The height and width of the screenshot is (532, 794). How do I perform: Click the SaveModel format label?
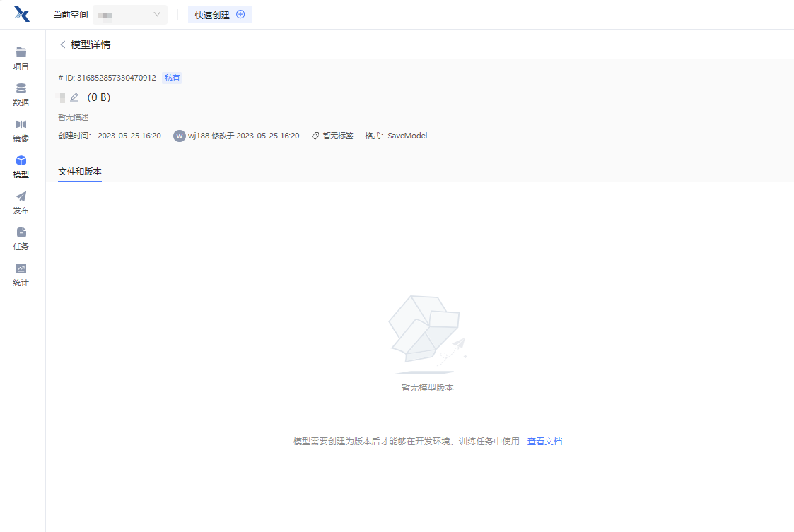click(407, 136)
